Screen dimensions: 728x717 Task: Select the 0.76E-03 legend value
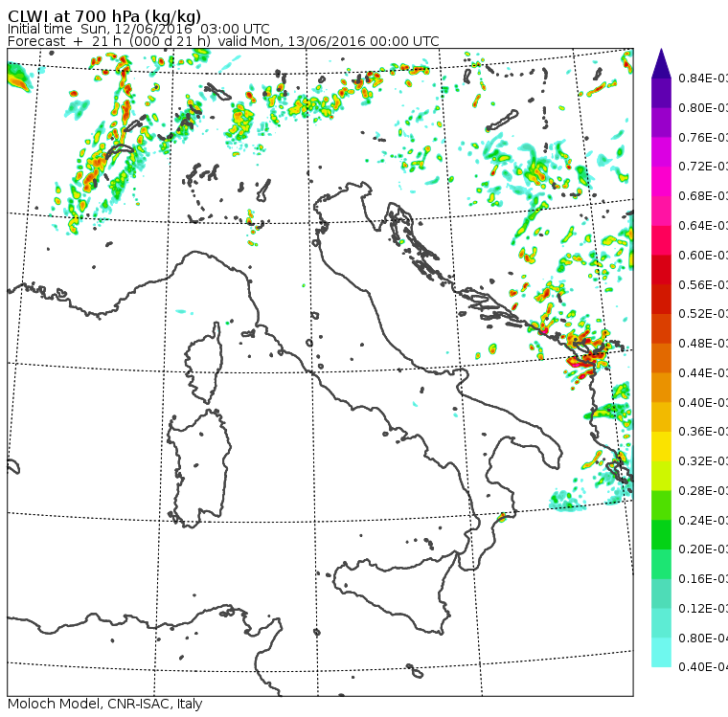[703, 137]
